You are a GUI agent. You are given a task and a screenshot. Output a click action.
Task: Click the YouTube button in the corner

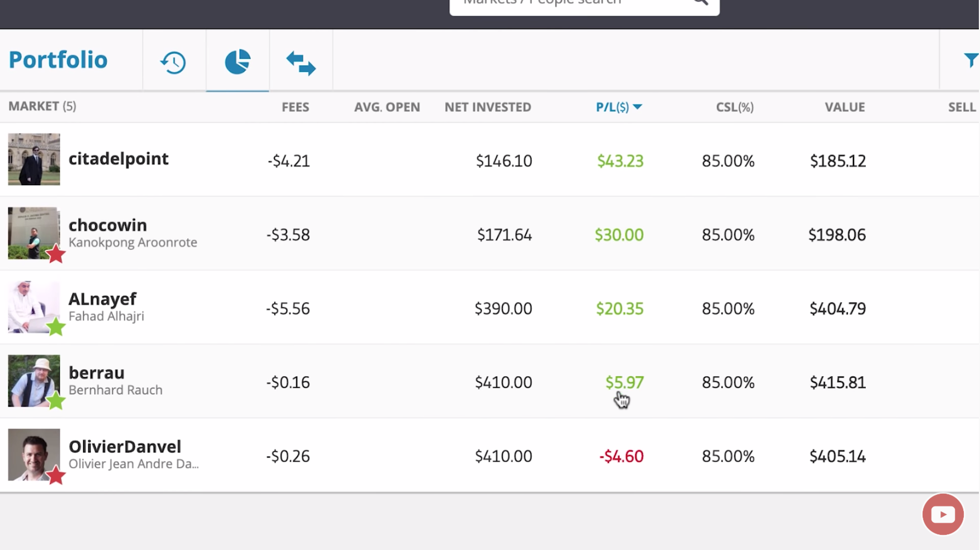[x=943, y=514]
